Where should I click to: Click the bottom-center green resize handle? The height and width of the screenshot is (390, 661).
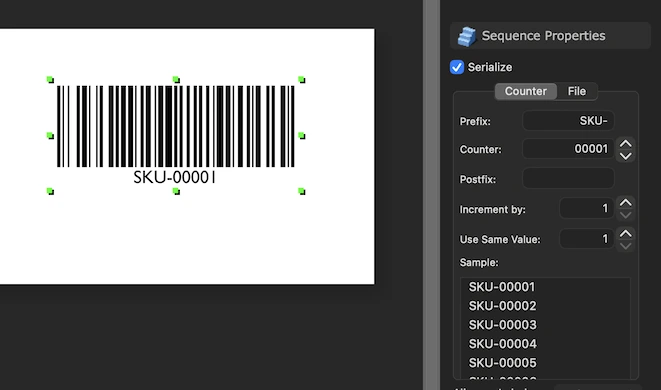pos(176,192)
